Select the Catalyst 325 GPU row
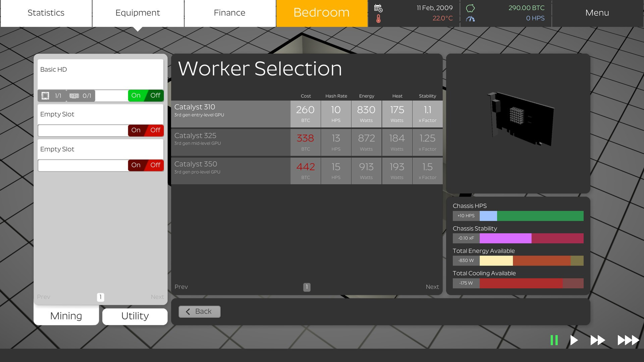The image size is (644, 362). click(x=230, y=142)
